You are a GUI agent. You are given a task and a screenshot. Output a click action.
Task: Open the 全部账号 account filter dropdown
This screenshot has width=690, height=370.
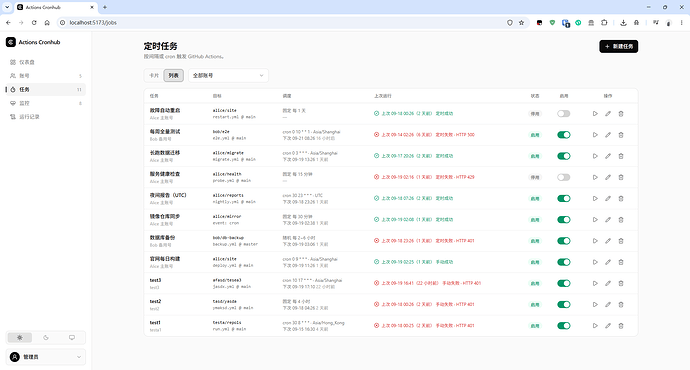point(228,75)
